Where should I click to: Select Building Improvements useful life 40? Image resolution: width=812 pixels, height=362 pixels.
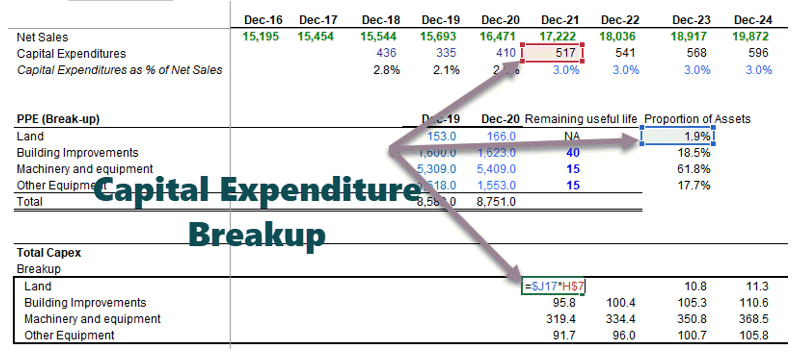tap(573, 153)
